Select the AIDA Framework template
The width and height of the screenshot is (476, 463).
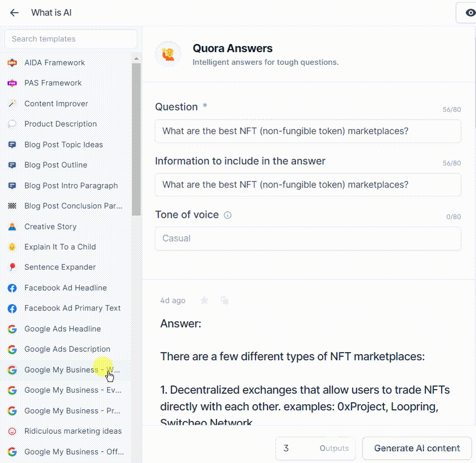(x=55, y=63)
